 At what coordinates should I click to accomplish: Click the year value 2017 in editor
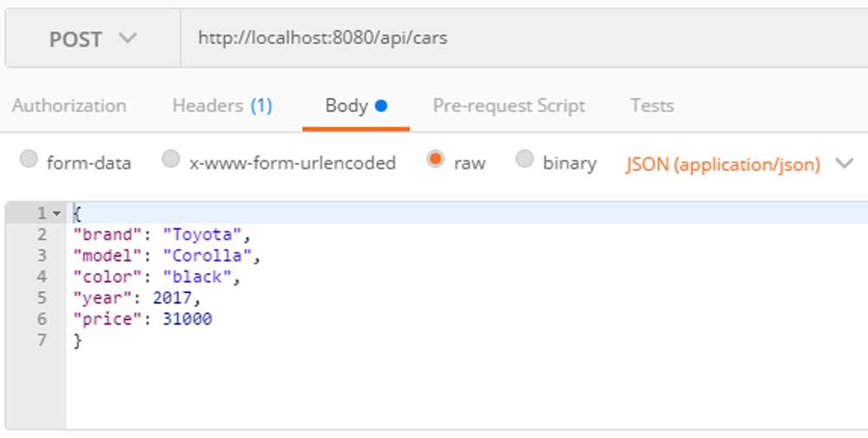pos(172,298)
